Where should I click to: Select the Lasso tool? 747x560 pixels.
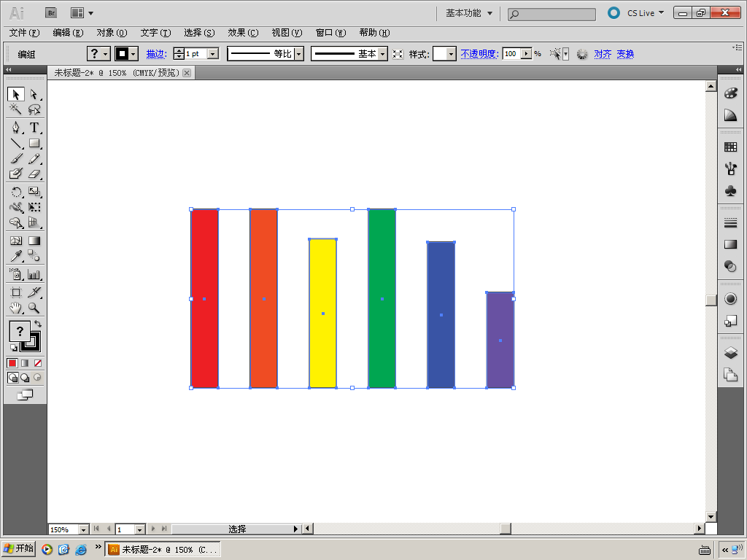pyautogui.click(x=34, y=109)
